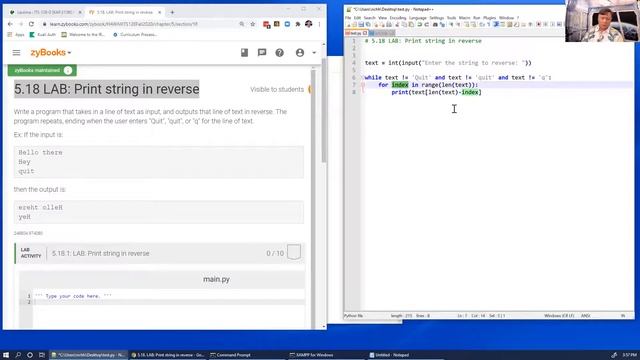This screenshot has height=360, width=640.
Task: Open the zyBooks hamburger menu
Action: click(16, 53)
